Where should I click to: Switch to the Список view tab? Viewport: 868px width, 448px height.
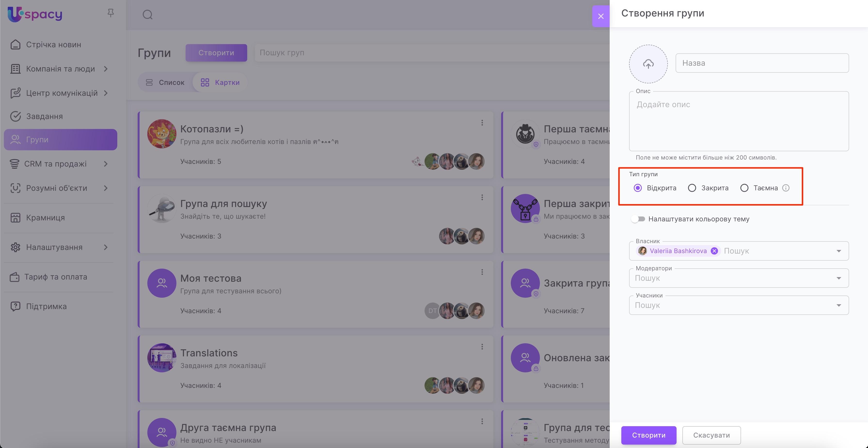coord(165,83)
